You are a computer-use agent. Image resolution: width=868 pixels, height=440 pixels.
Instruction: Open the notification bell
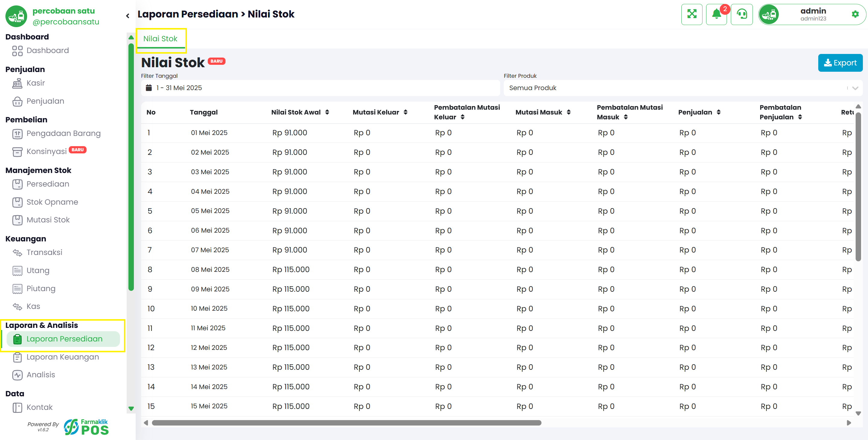[x=716, y=14]
